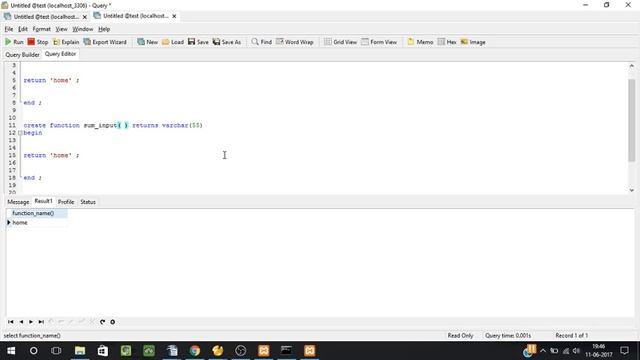This screenshot has height=360, width=640.
Task: Go to last record
Action: pyautogui.click(x=41, y=322)
